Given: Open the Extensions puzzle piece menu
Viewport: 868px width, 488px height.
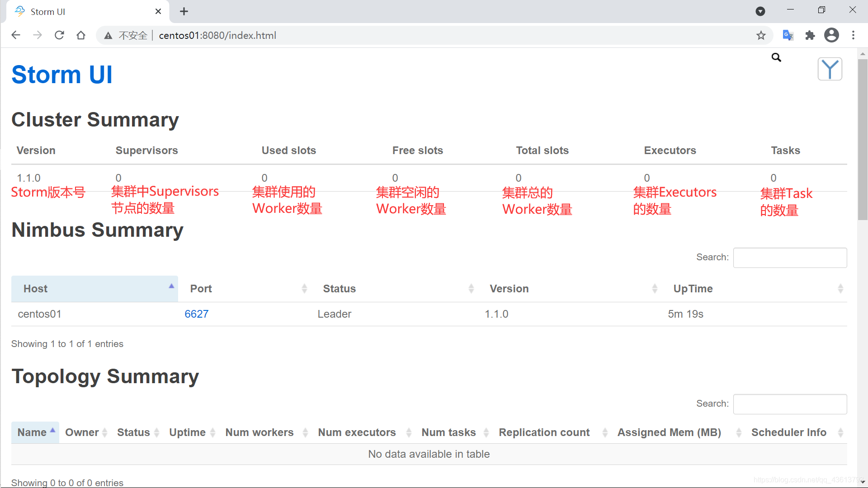Looking at the screenshot, I should (810, 35).
